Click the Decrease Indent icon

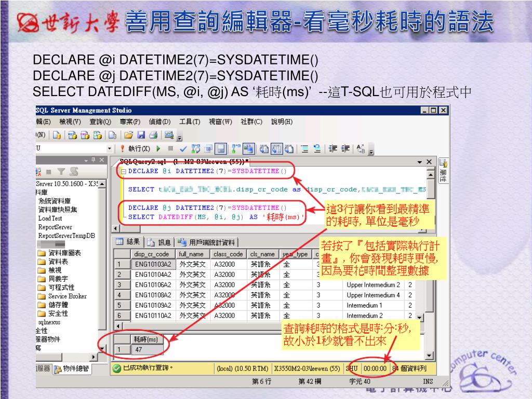(333, 149)
